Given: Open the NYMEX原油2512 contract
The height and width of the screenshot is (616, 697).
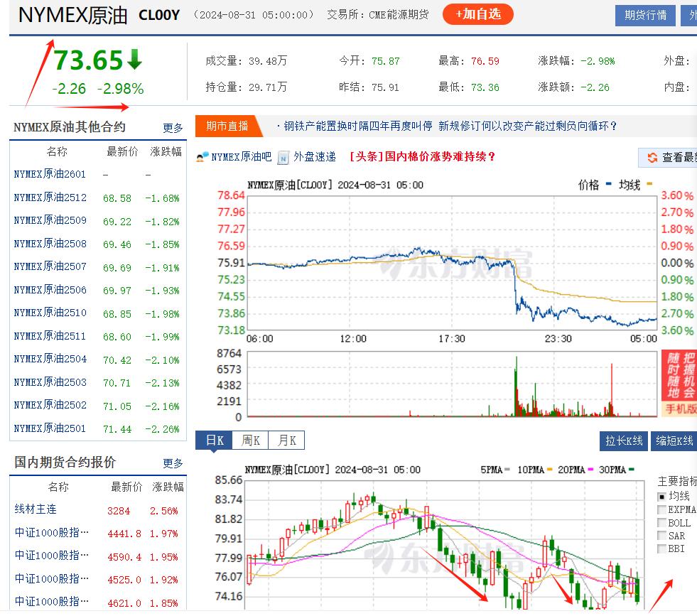Looking at the screenshot, I should (50, 198).
